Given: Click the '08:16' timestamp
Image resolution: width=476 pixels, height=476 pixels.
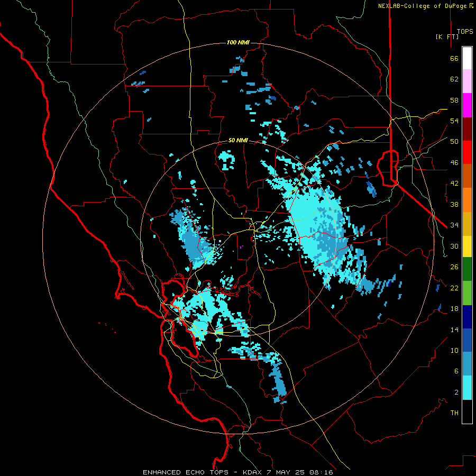Looking at the screenshot, I should pos(322,472).
